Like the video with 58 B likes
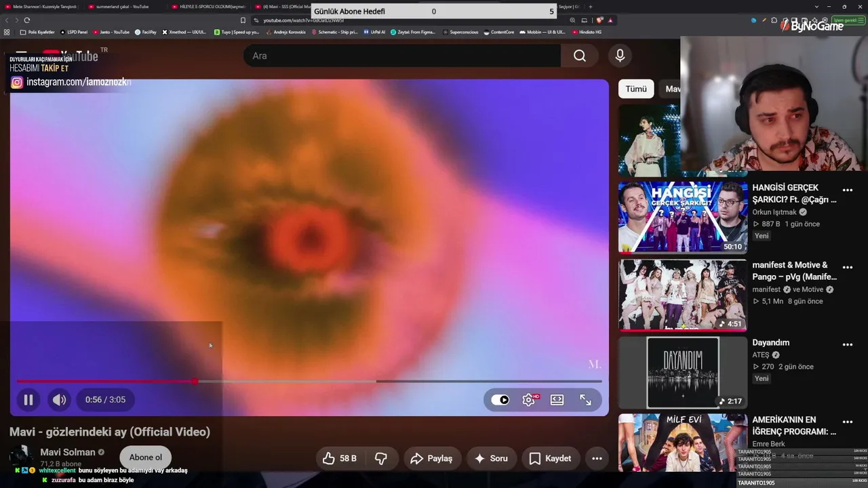 point(340,459)
